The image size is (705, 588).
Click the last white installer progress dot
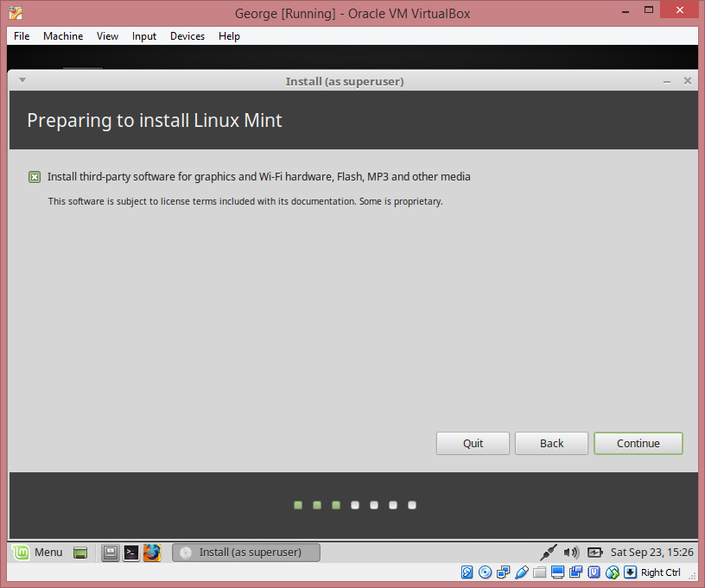tap(412, 505)
